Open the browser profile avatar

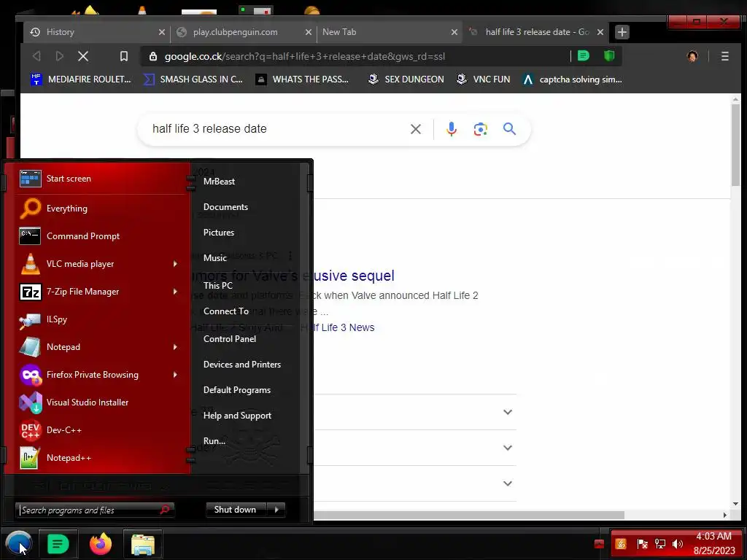click(692, 56)
